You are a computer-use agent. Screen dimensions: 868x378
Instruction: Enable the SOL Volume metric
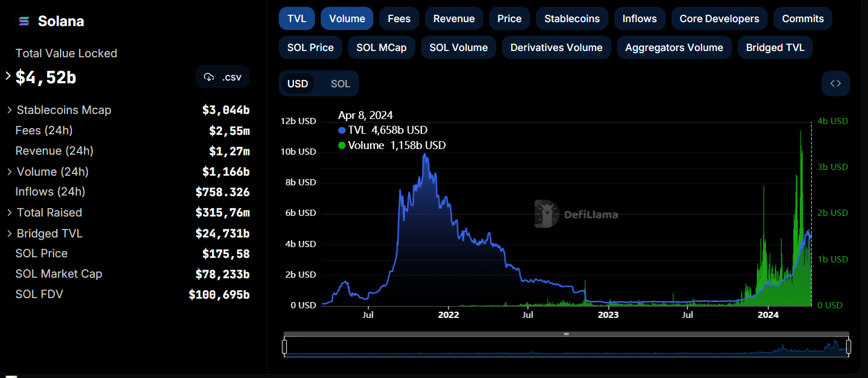tap(458, 48)
